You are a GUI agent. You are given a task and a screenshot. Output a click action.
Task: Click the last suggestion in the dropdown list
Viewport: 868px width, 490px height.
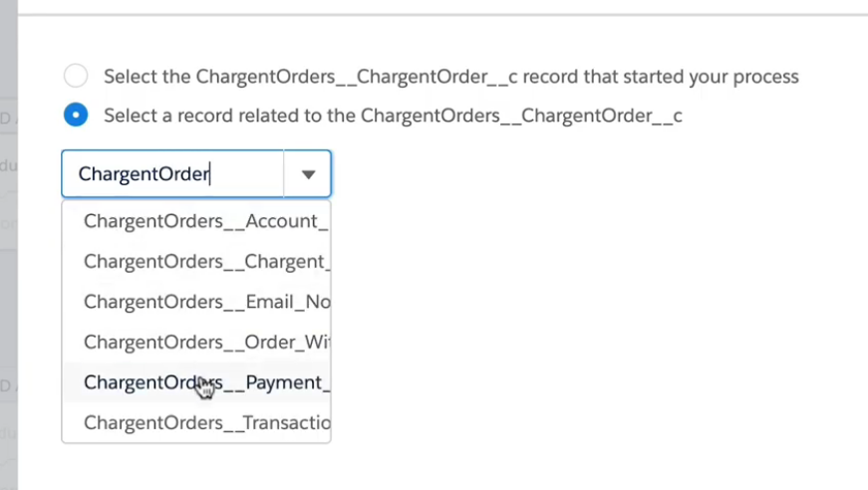(205, 422)
